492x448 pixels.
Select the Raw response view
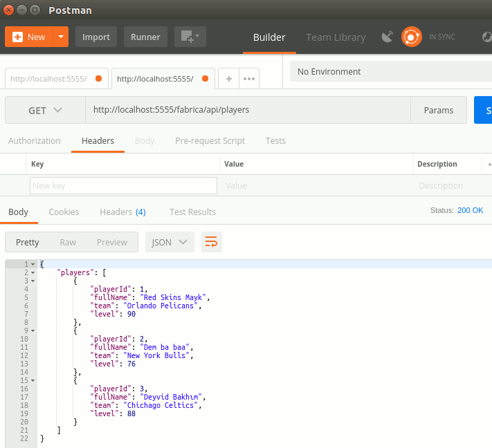click(x=68, y=242)
